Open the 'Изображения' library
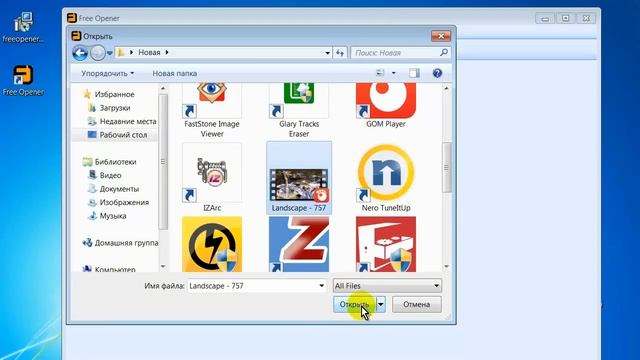 (x=124, y=202)
